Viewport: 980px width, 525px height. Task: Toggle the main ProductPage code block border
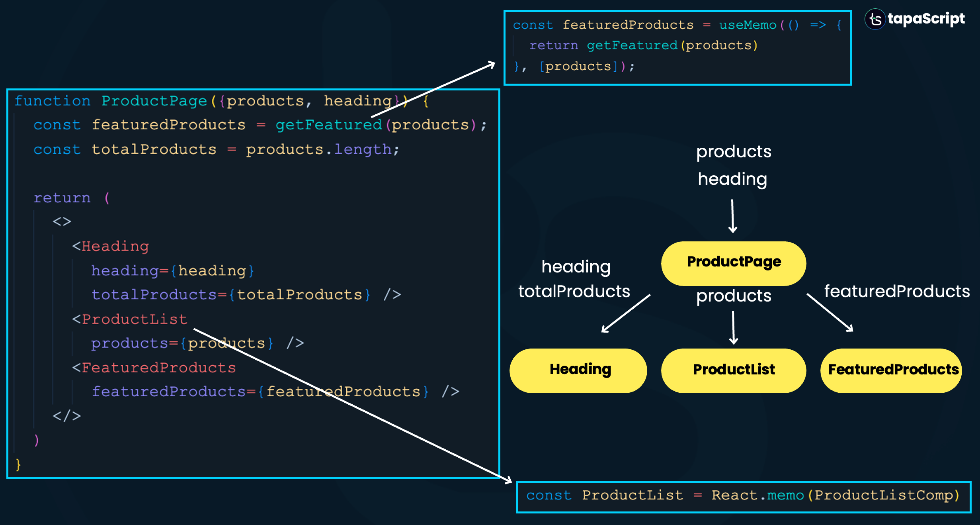[253, 91]
